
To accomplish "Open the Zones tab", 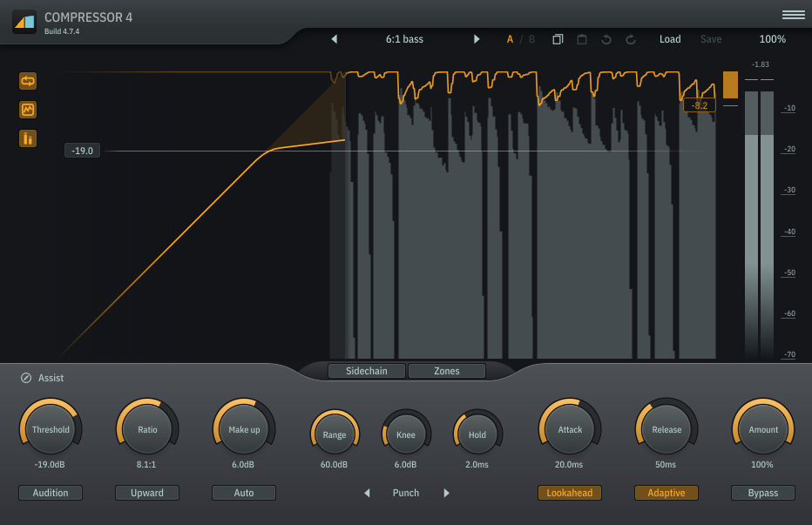I will tap(446, 371).
